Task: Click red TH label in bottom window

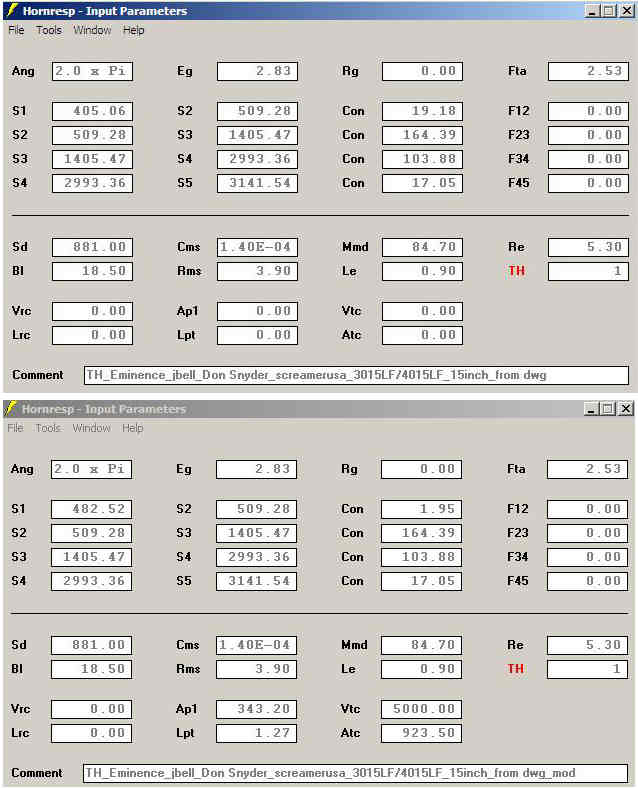Action: [x=515, y=669]
